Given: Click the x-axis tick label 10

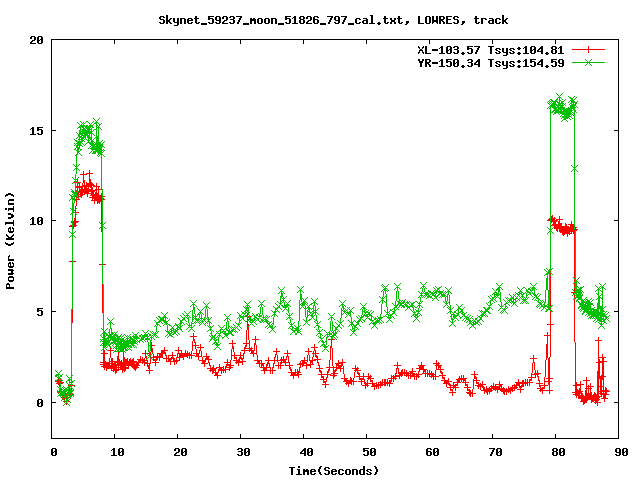Looking at the screenshot, I should tap(117, 452).
